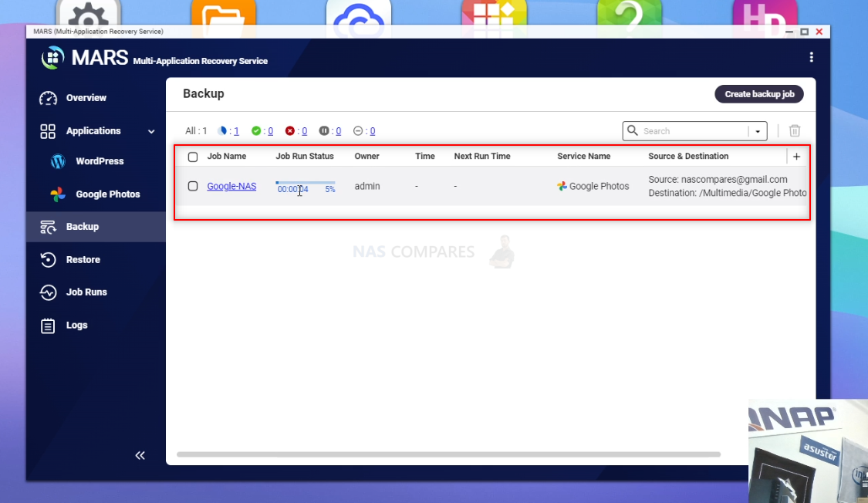Click the Google Photos service name cell

(593, 187)
